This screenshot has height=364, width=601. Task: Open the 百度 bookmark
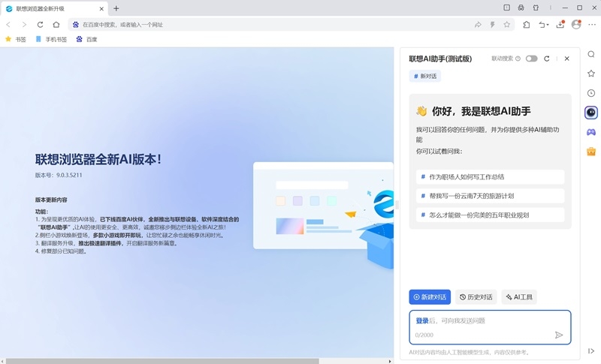(86, 39)
